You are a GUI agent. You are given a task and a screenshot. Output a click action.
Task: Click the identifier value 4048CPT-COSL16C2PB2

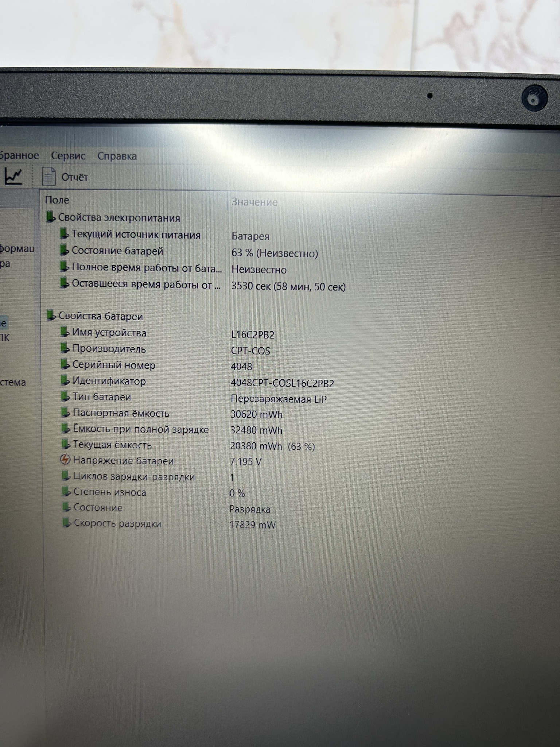(282, 383)
